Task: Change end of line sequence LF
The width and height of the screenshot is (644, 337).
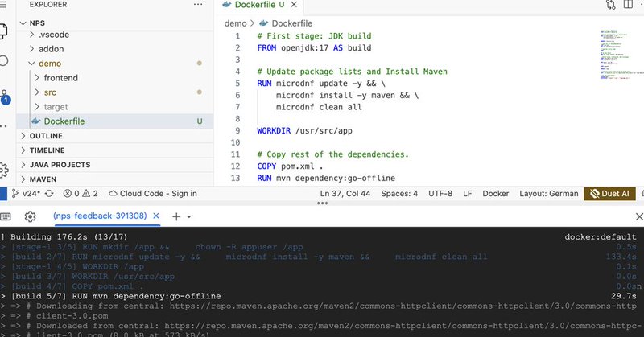Action: click(x=468, y=193)
